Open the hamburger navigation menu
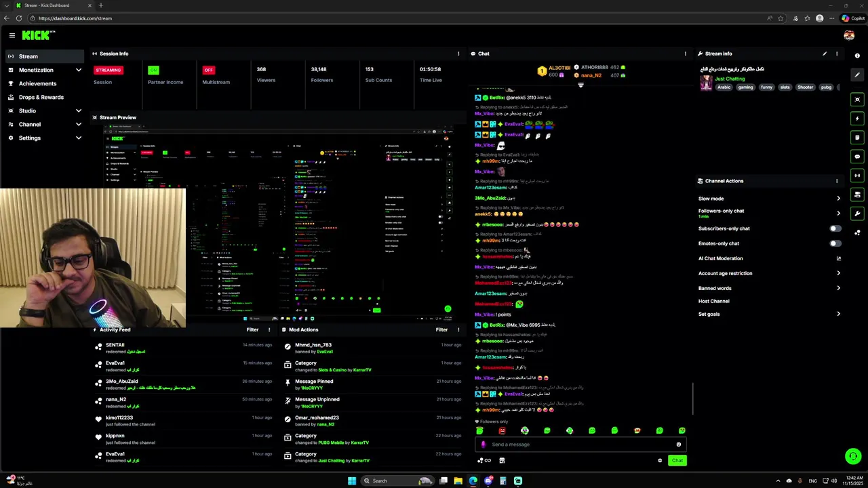Viewport: 868px width, 488px height. click(x=12, y=35)
